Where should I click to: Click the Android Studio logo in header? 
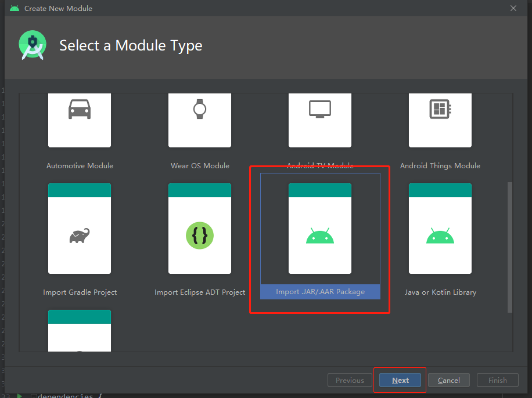[33, 45]
